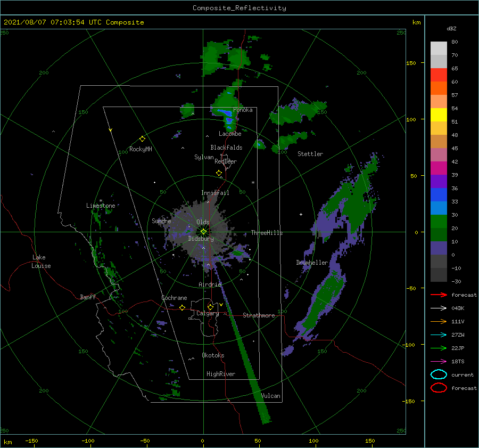Click the Airdrie label
The height and width of the screenshot is (448, 479).
[210, 284]
